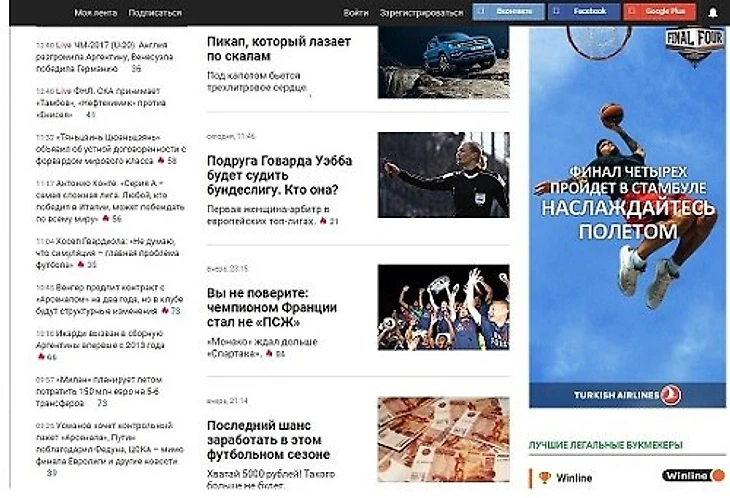Open the headline Последний шанс заработать
The height and width of the screenshot is (498, 730).
pos(268,440)
